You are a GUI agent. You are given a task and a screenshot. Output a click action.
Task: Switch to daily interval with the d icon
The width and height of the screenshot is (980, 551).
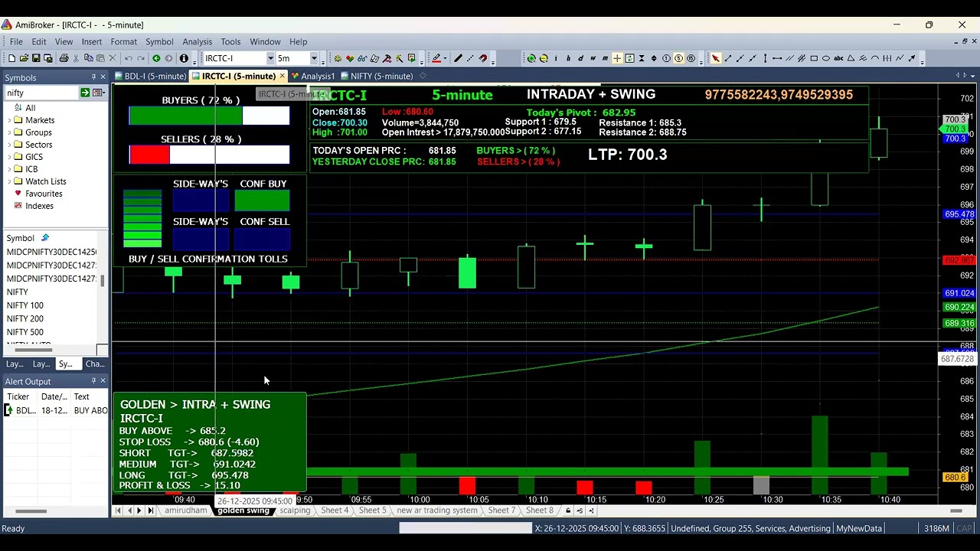point(580,58)
